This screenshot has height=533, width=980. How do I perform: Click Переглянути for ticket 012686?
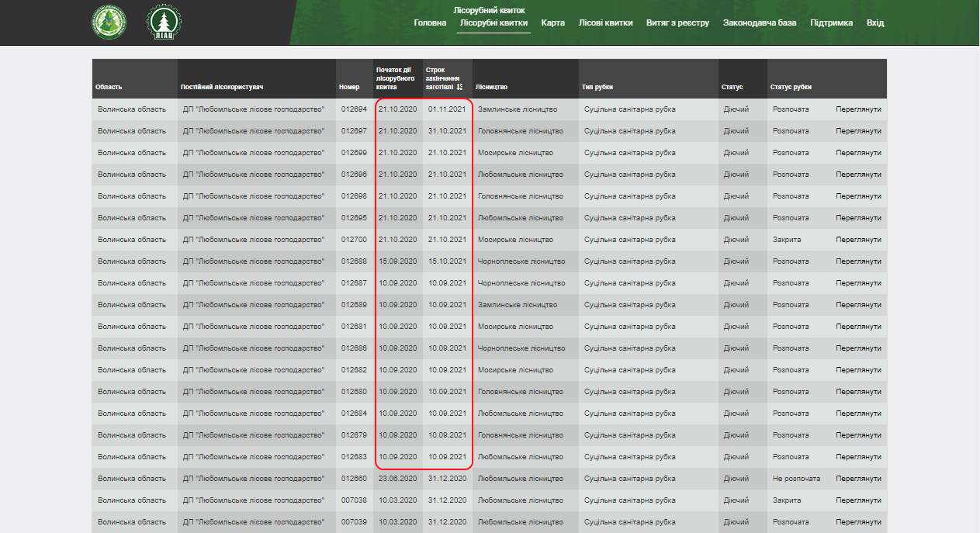point(858,348)
